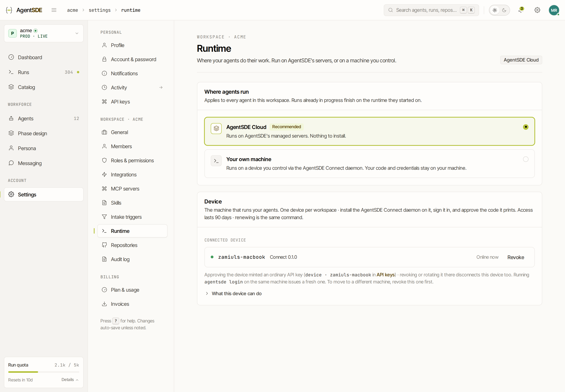Viewport: 565px width, 392px height.
Task: Click the P workspace avatar tile
Action: tap(13, 33)
